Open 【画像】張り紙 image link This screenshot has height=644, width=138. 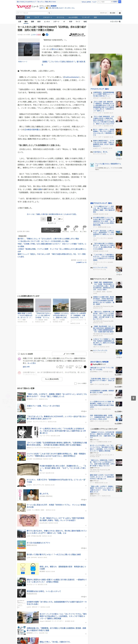coord(63,63)
